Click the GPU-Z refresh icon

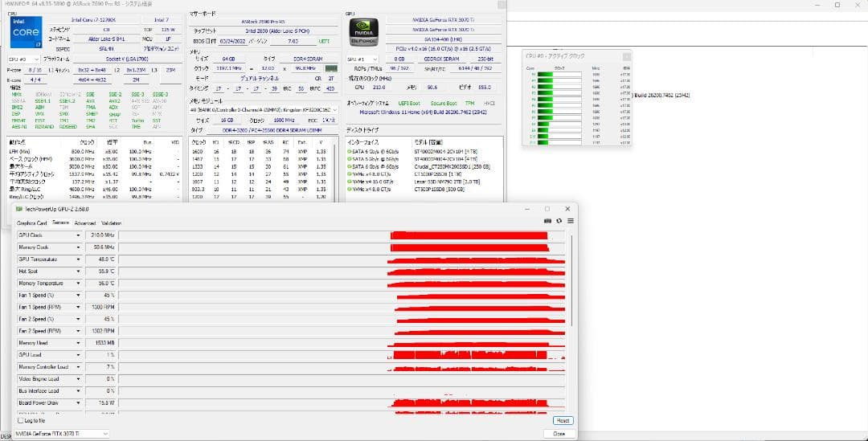point(559,221)
